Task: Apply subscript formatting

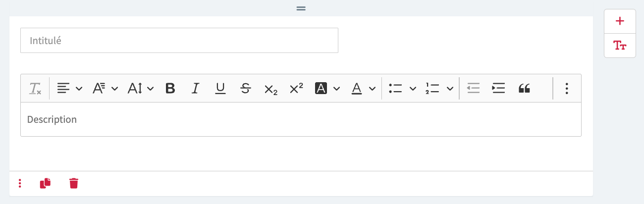Action: [271, 89]
